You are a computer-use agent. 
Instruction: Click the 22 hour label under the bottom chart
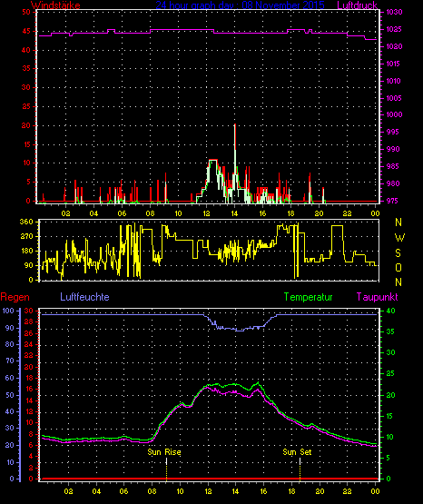(347, 491)
